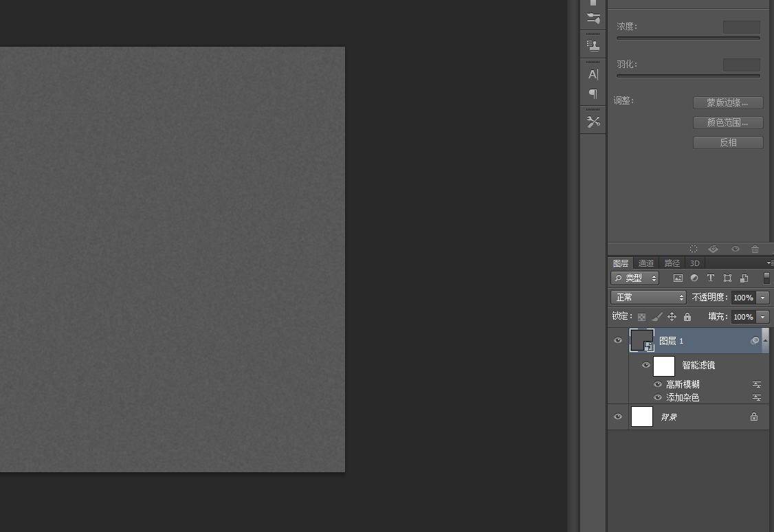Open the Layers panel flyout menu
Image resolution: width=774 pixels, height=532 pixels.
pos(770,263)
